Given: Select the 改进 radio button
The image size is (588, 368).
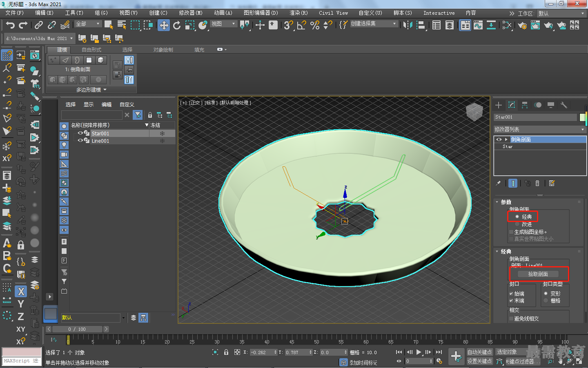Looking at the screenshot, I should [517, 224].
